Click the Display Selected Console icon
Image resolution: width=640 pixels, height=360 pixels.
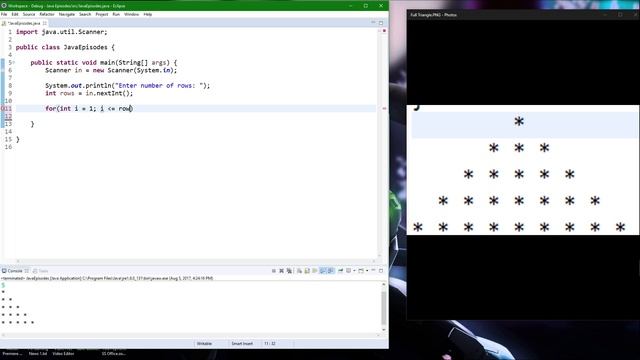tap(348, 271)
